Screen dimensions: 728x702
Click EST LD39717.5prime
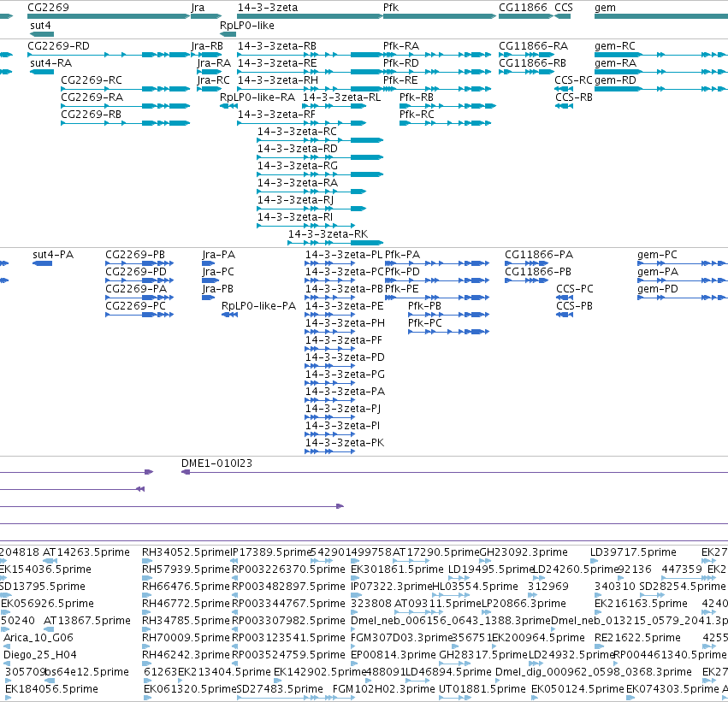(595, 561)
